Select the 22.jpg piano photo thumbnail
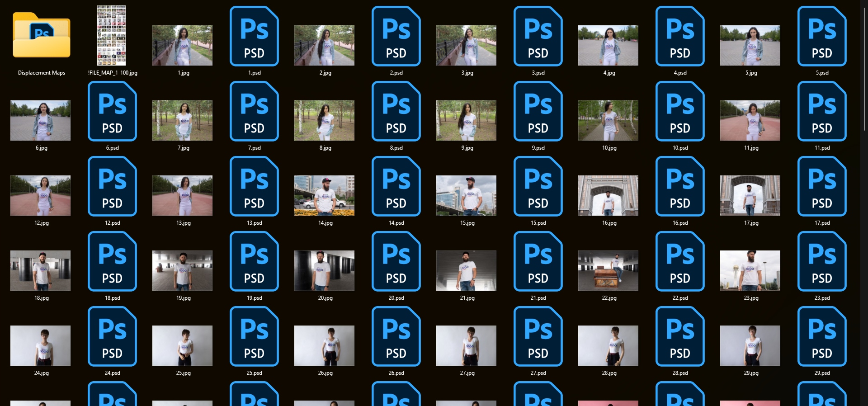868x406 pixels. [x=608, y=270]
